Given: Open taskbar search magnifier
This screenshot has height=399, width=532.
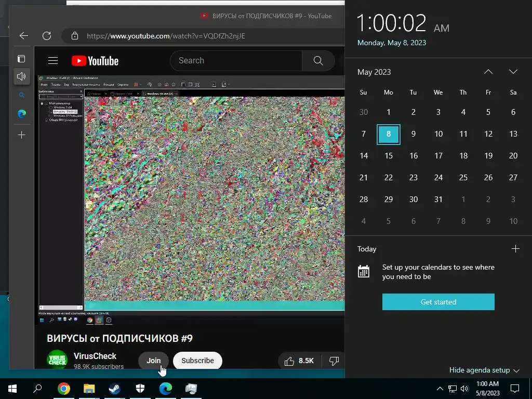Looking at the screenshot, I should [x=37, y=389].
